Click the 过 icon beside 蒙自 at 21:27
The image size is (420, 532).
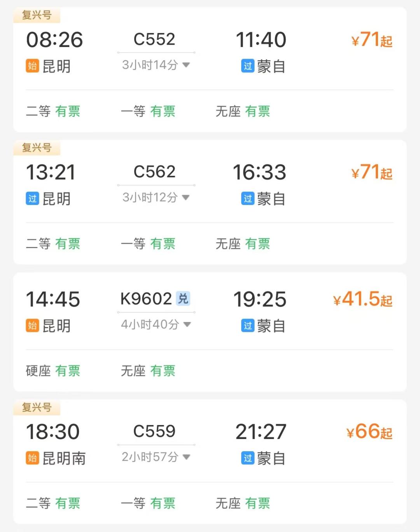pyautogui.click(x=248, y=458)
